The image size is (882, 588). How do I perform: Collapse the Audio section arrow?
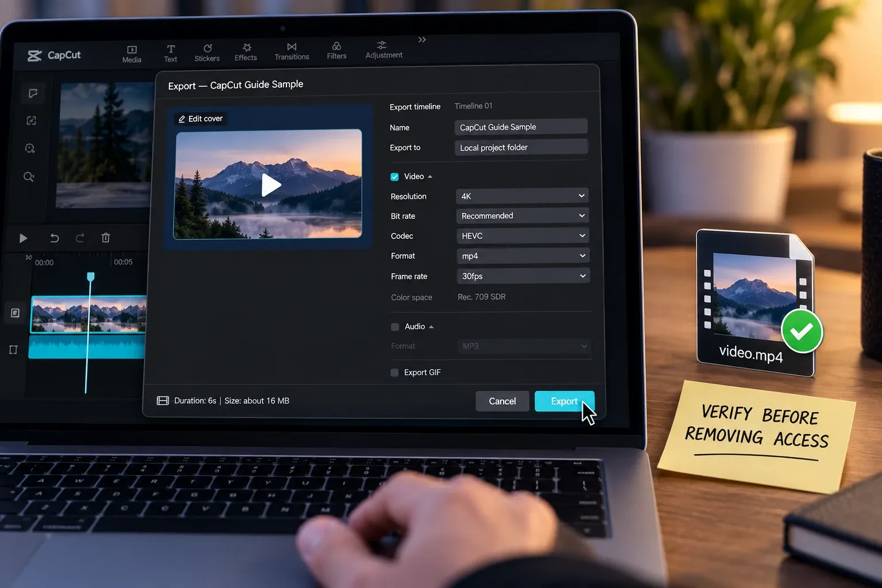[431, 327]
